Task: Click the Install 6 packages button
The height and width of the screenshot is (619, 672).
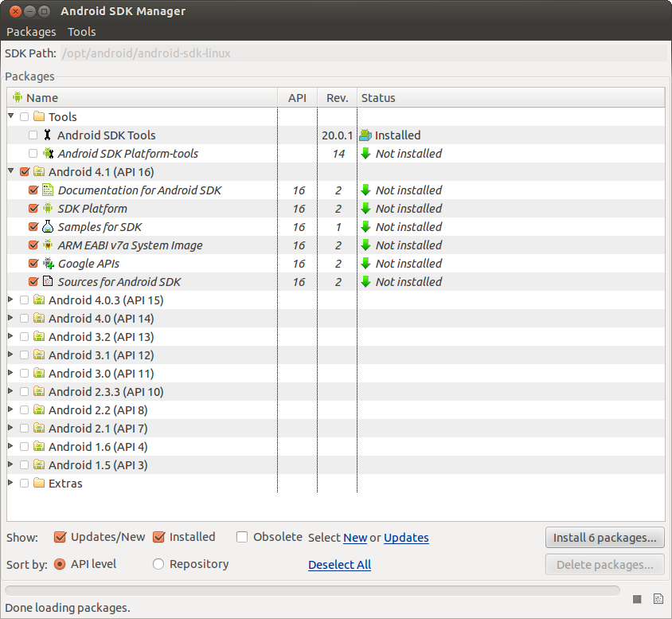Action: [604, 538]
